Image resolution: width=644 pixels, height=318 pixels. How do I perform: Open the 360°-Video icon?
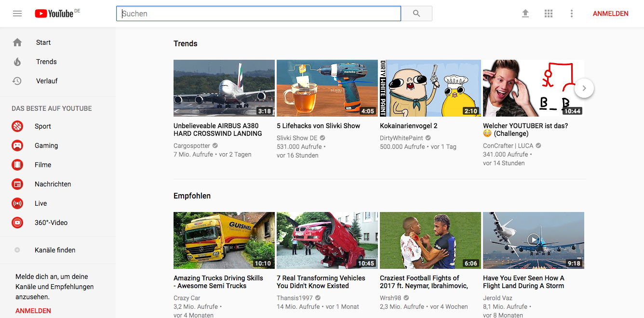click(x=17, y=223)
